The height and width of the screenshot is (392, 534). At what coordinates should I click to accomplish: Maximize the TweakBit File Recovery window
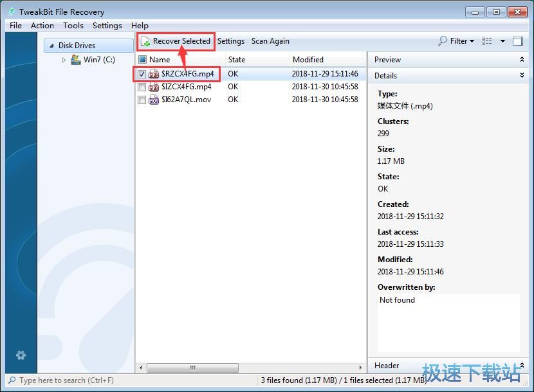[x=496, y=12]
